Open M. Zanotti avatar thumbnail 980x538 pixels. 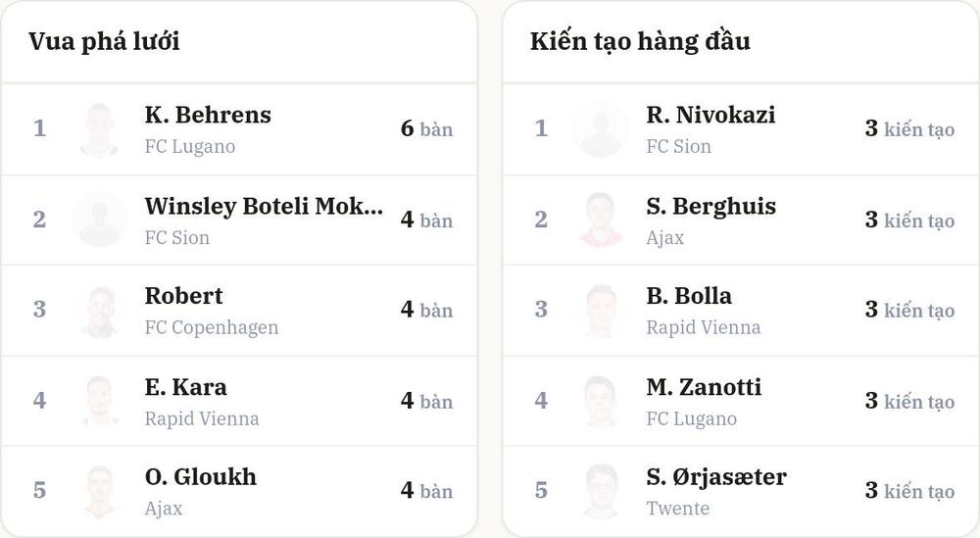click(601, 401)
